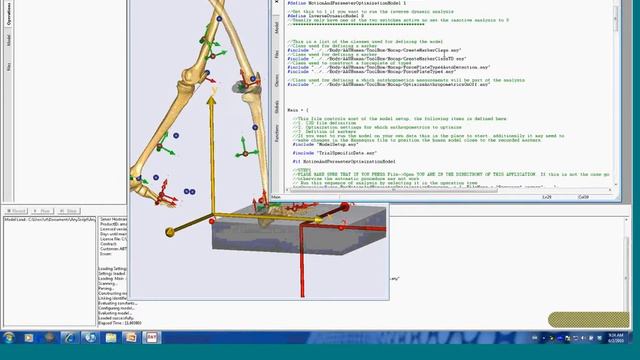Select the Globals side tab of the editor
This screenshot has width=640, height=360.
click(x=276, y=107)
